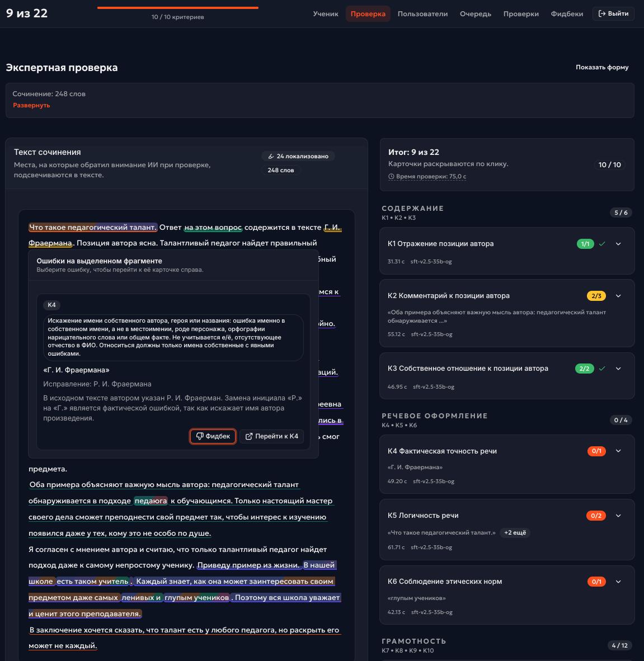Click highlighted name Фраермана in the essay
This screenshot has width=644, height=661.
click(x=50, y=243)
